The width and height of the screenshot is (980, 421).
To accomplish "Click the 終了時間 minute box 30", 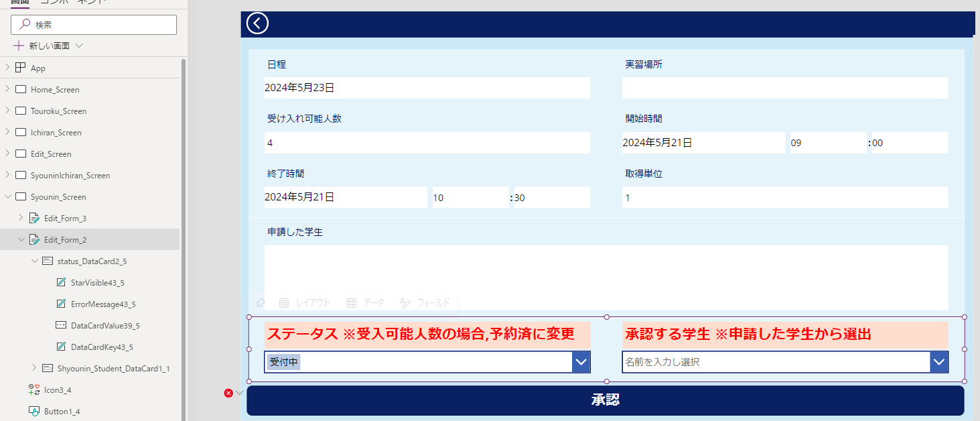I will [552, 197].
